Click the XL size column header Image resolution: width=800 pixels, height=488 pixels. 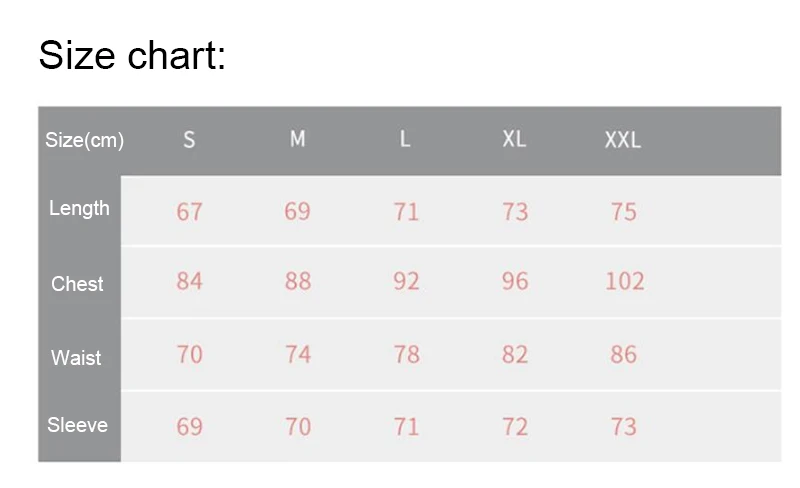coord(514,138)
